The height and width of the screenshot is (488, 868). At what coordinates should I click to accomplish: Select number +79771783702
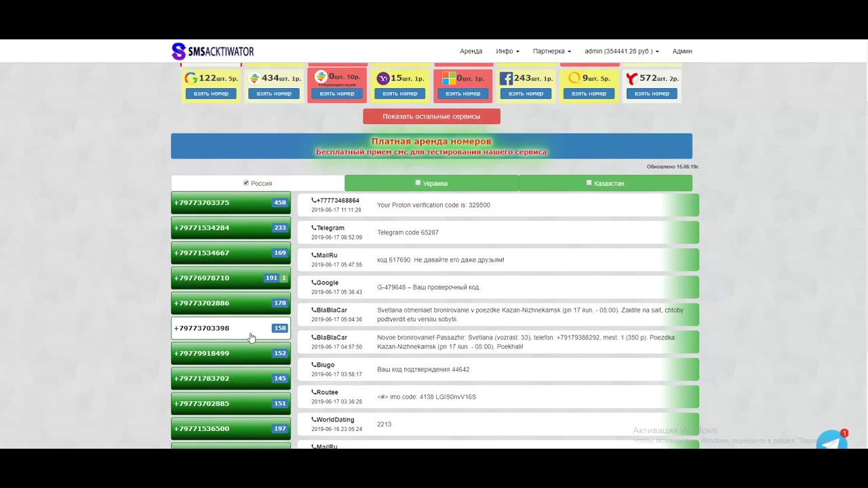[231, 378]
